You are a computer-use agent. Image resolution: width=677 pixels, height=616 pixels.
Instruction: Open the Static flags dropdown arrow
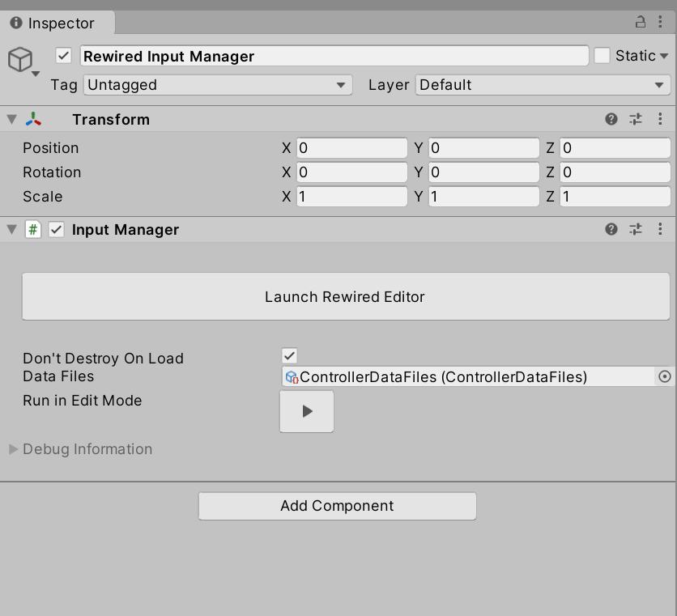pos(664,56)
